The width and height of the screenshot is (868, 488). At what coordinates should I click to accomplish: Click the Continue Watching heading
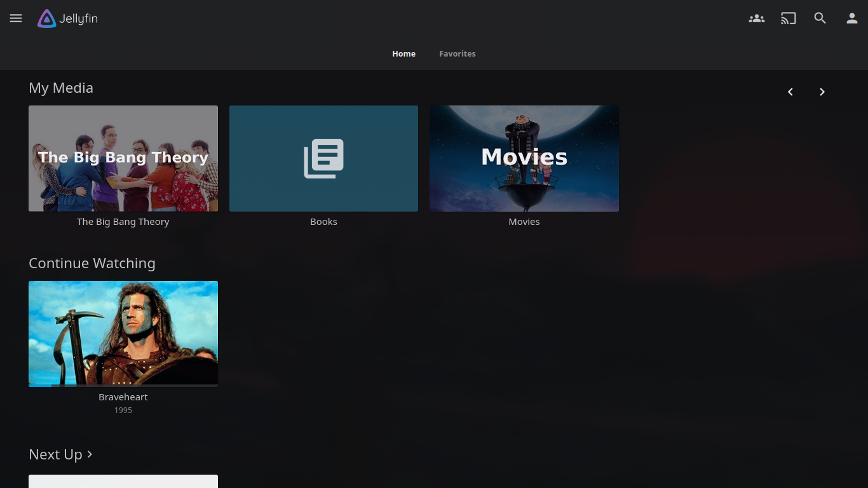tap(92, 262)
